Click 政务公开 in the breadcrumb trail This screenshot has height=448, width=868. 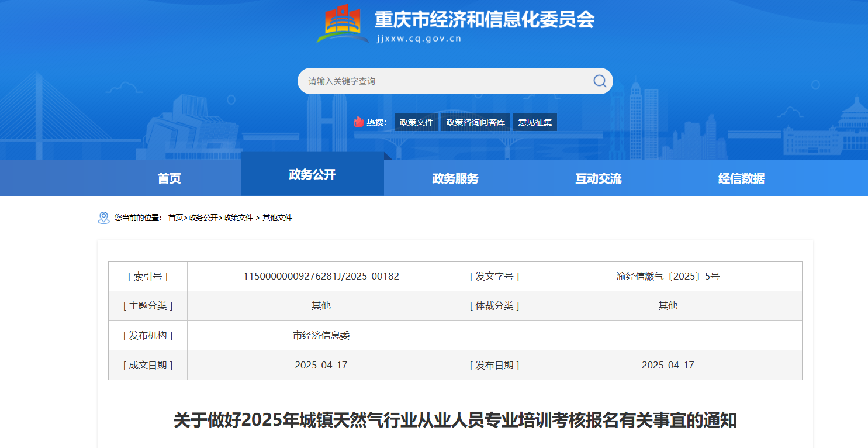click(x=203, y=218)
